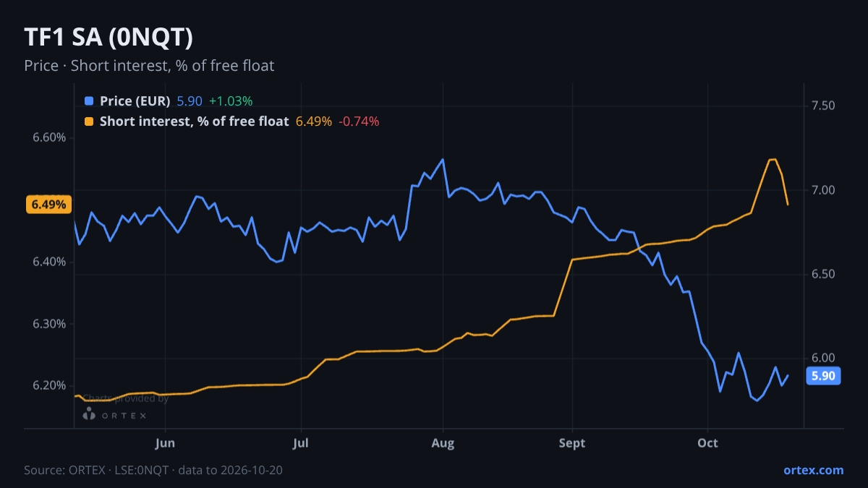The width and height of the screenshot is (868, 488).
Task: Click the 6.50 right axis label
Action: coord(824,275)
